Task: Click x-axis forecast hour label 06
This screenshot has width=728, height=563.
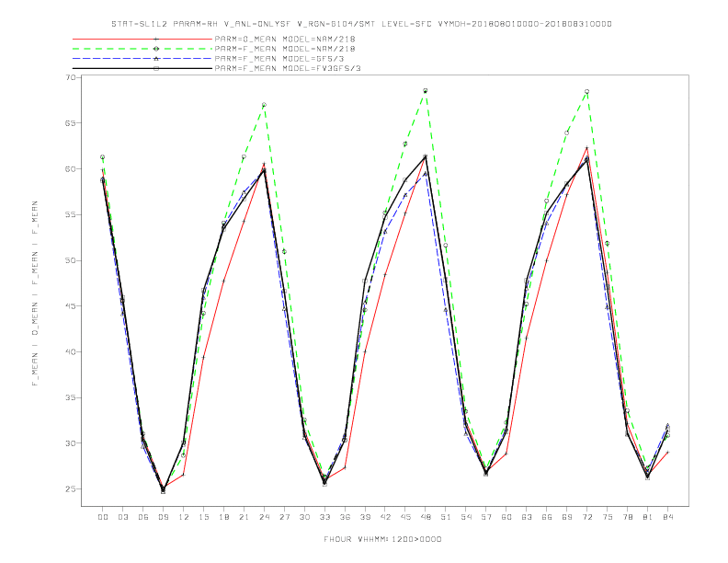Action: (x=143, y=517)
